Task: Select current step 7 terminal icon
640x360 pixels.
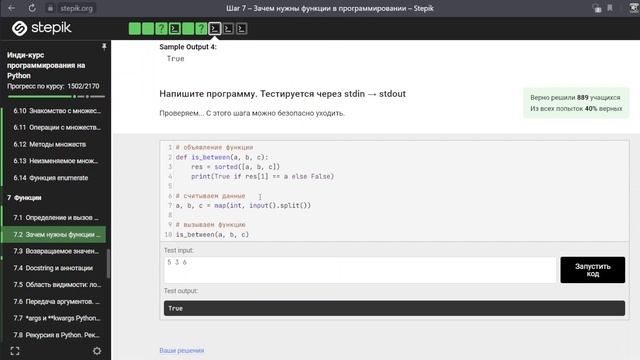Action: coord(215,29)
